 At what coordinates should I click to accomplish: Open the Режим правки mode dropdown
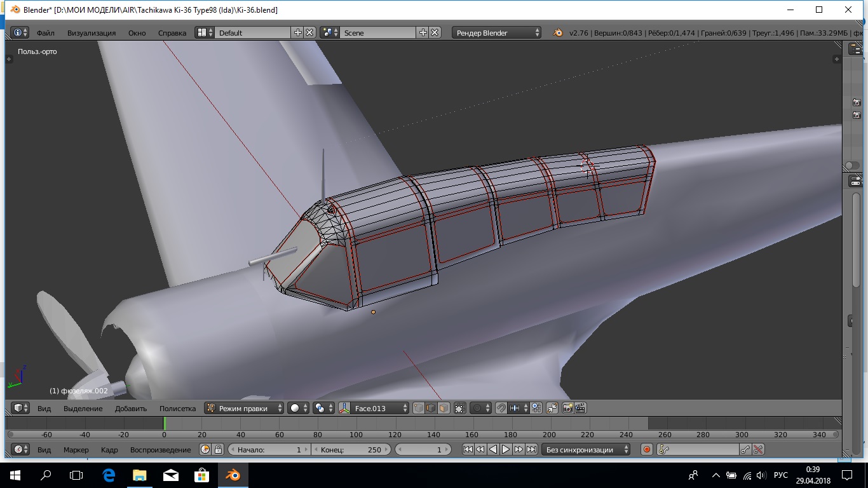(x=243, y=408)
